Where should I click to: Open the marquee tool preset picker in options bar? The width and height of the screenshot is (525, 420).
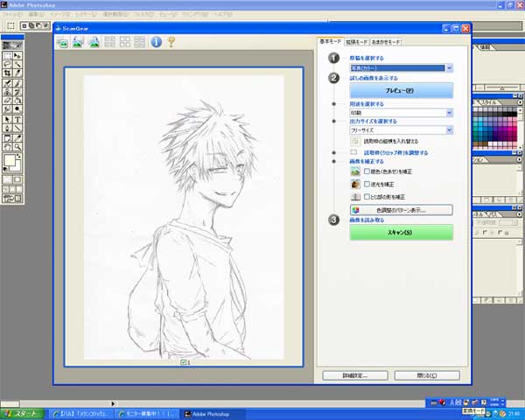coord(10,25)
